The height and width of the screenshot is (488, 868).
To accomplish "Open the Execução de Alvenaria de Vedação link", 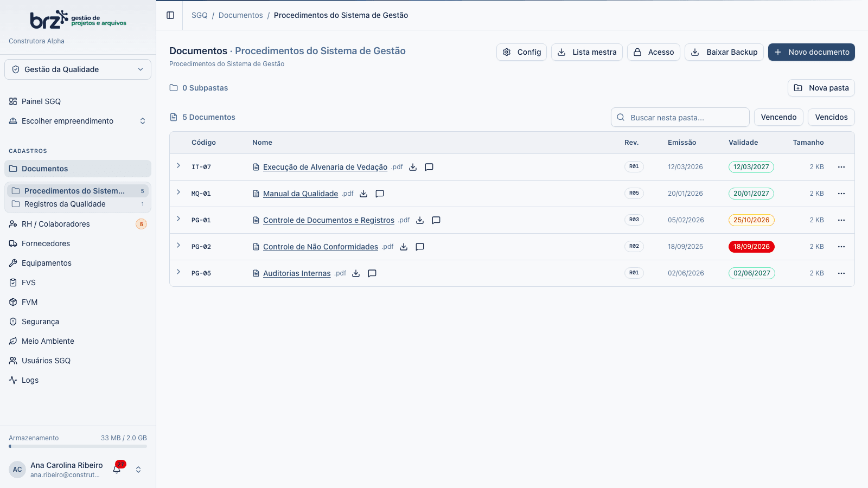I will [325, 167].
